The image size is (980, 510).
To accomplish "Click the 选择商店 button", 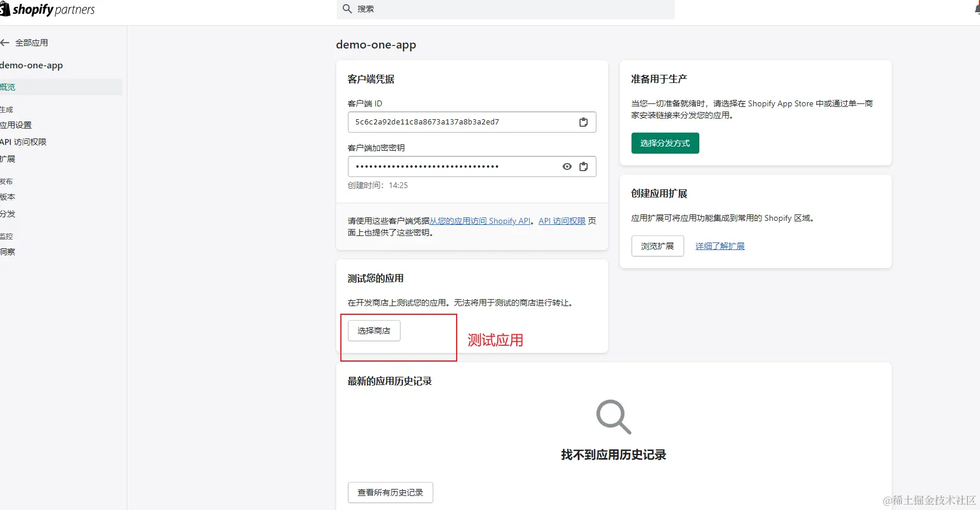I will (374, 331).
